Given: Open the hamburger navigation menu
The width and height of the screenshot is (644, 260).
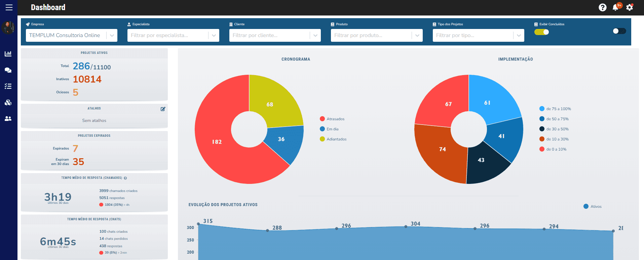Looking at the screenshot, I should pos(9,7).
